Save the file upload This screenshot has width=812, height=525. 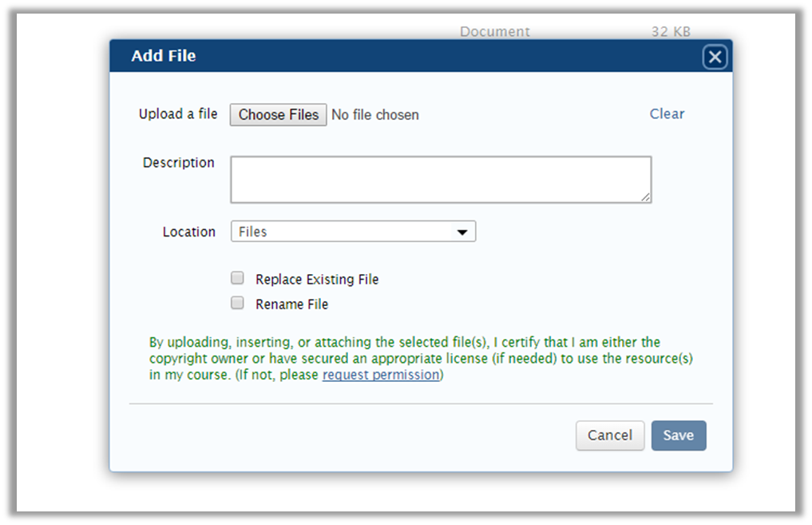(x=678, y=436)
